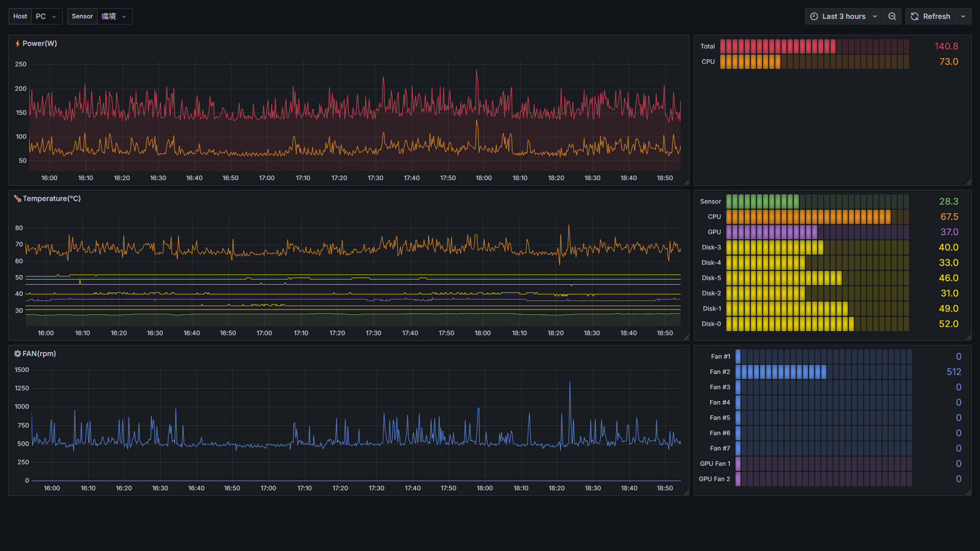Open the Power(W) panel title menu
This screenshot has height=551, width=980.
click(x=40, y=44)
